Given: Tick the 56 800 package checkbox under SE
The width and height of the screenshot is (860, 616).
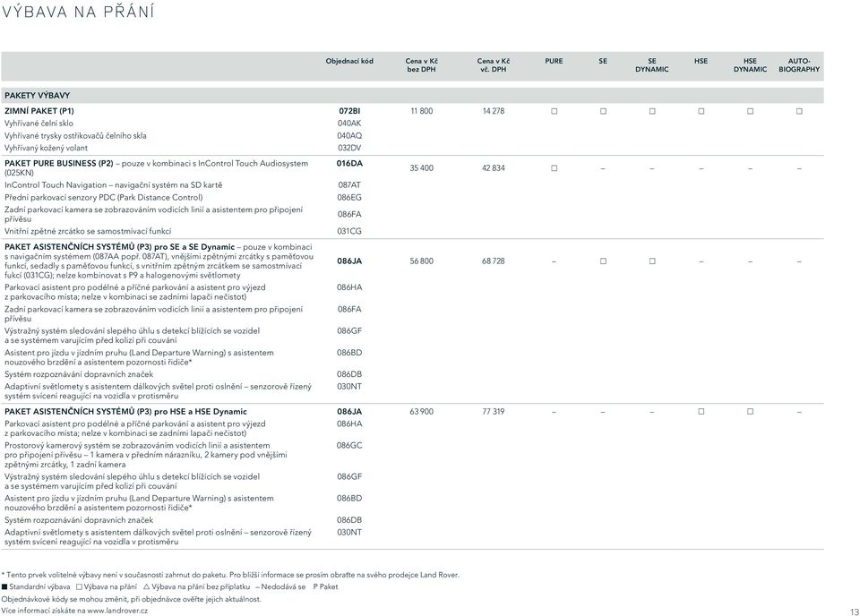Looking at the screenshot, I should click(x=603, y=261).
